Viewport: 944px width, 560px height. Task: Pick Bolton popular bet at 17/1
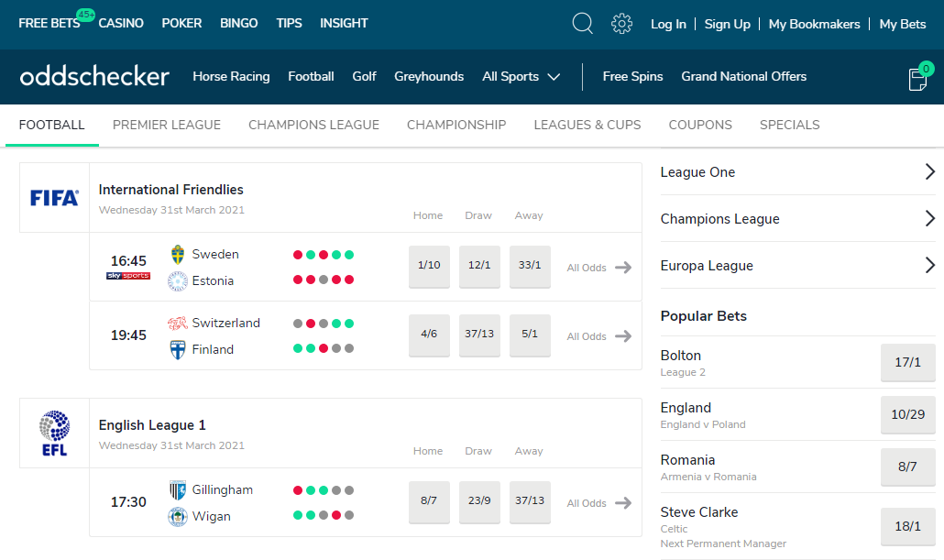pos(907,362)
